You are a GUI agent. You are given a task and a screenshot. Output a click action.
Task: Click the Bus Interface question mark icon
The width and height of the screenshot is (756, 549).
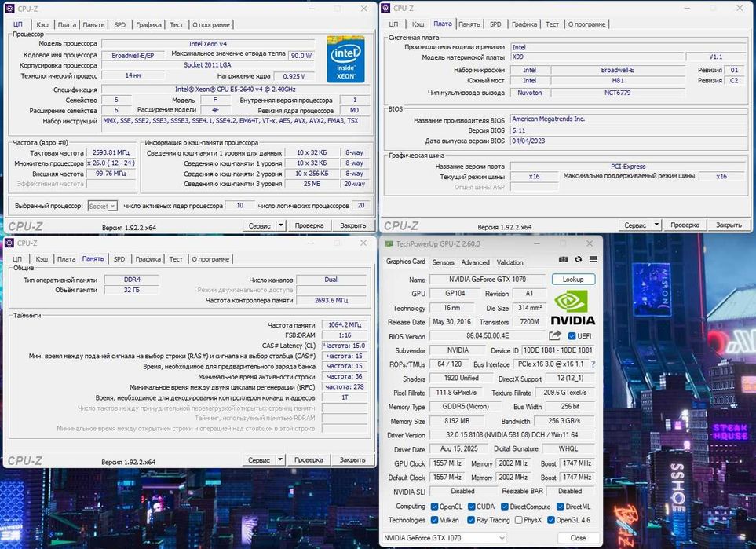coord(593,364)
